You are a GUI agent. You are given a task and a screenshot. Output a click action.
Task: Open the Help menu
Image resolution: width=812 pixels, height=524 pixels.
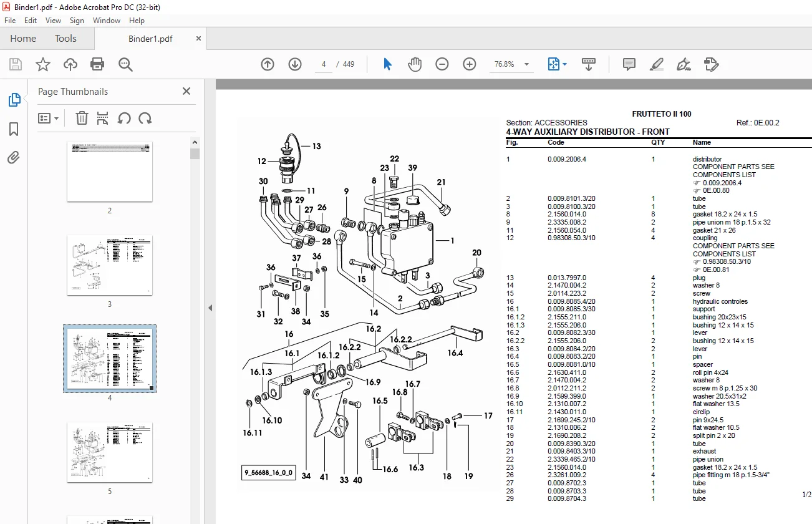(137, 21)
